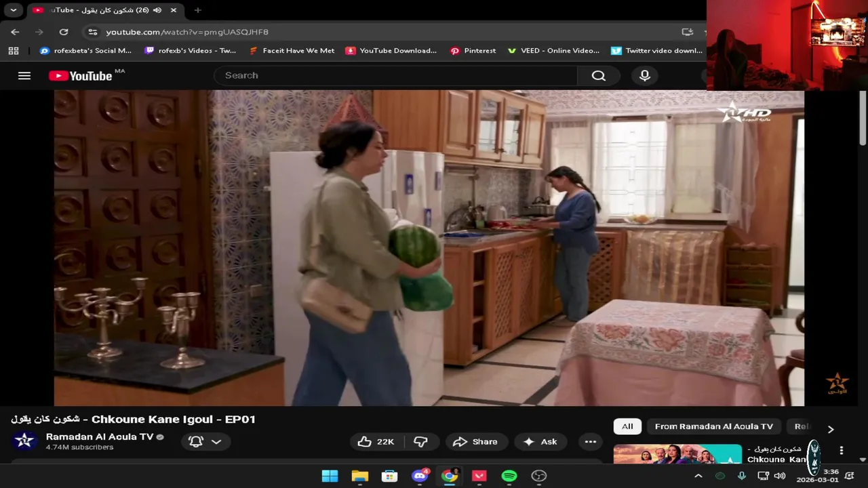Image resolution: width=868 pixels, height=488 pixels.
Task: Close the YouTube browser tab
Action: (x=174, y=10)
